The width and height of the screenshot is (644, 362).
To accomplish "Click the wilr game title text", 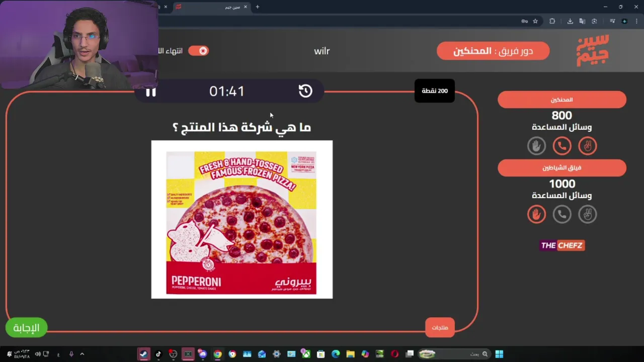I will [322, 51].
